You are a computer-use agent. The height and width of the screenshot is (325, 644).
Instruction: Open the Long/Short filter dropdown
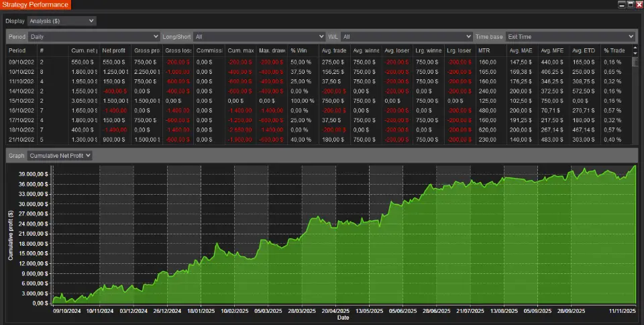point(259,36)
